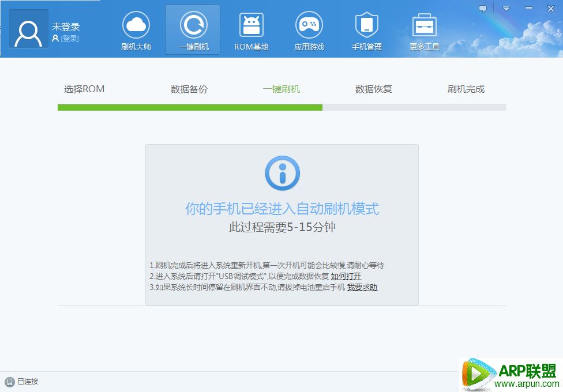Click the feedback speech bubble icon
Viewport: 563px width, 392px height.
[x=483, y=9]
